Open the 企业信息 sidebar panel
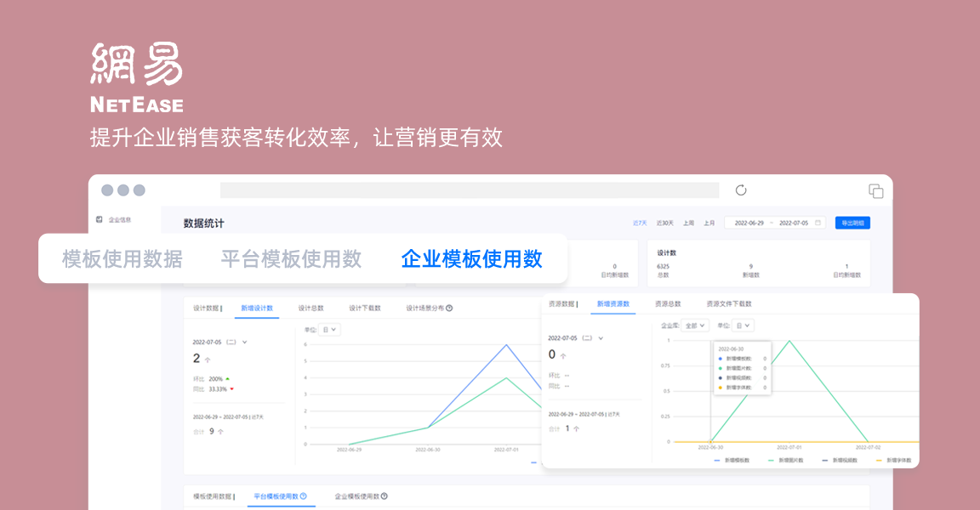The image size is (980, 510). [x=119, y=218]
